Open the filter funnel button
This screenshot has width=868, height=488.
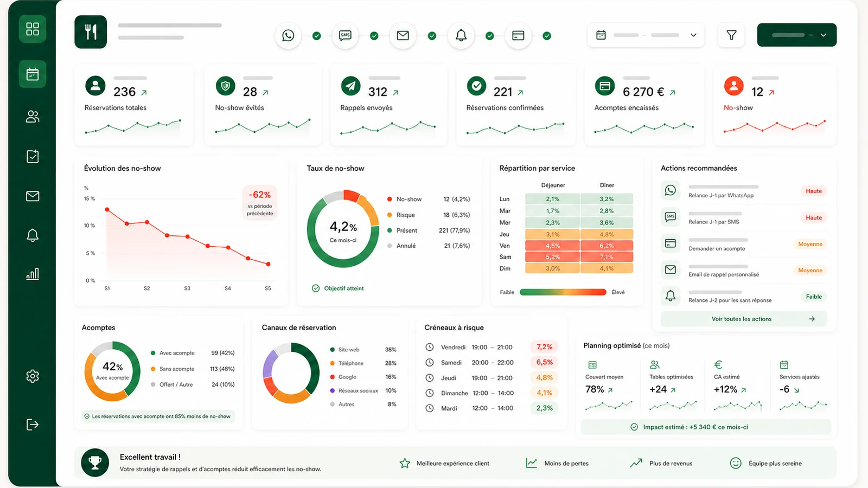(x=731, y=35)
